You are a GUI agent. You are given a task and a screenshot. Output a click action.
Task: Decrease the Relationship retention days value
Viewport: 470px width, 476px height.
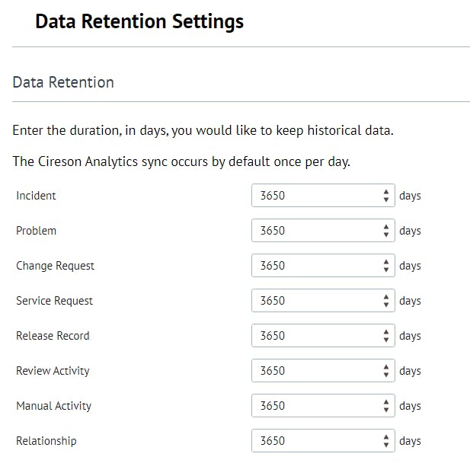(x=386, y=446)
